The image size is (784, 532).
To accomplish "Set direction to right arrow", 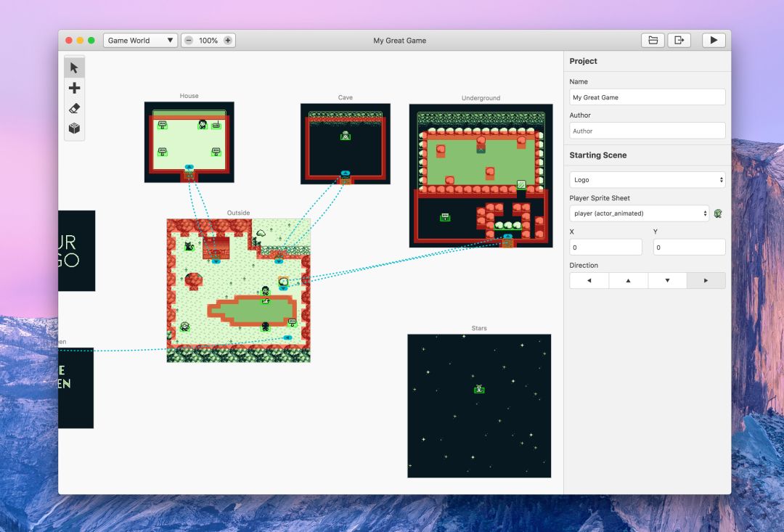I will tap(706, 280).
